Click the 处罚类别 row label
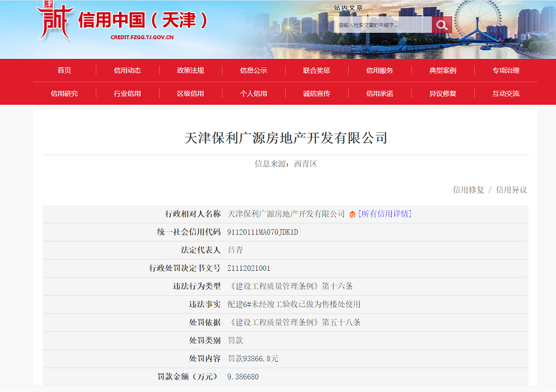The image size is (556, 392). [x=205, y=340]
